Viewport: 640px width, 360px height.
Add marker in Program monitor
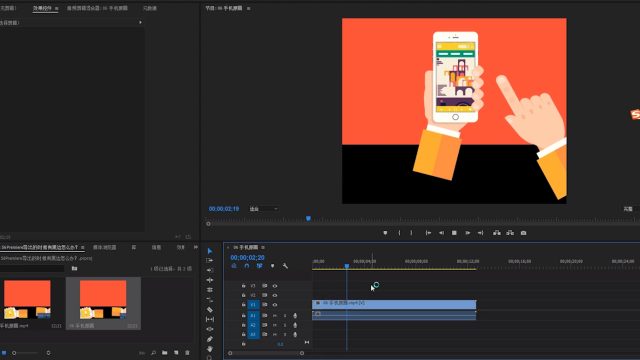pyautogui.click(x=385, y=233)
